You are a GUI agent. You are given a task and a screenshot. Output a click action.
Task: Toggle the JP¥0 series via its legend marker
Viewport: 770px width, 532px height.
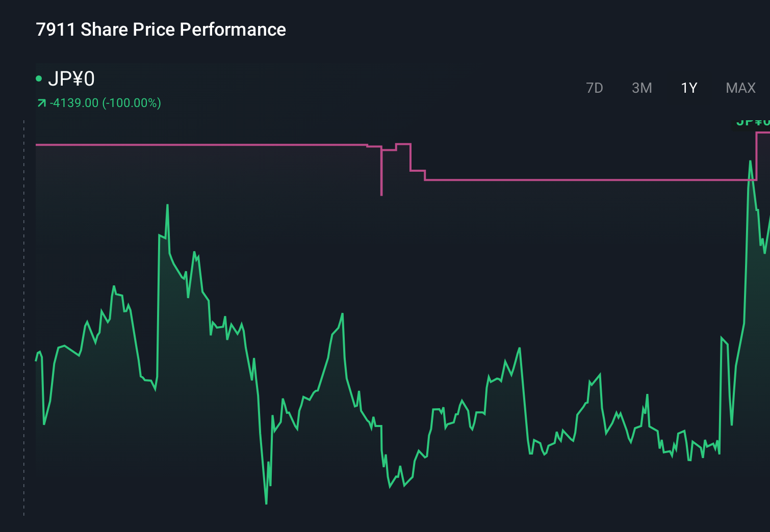click(x=39, y=78)
